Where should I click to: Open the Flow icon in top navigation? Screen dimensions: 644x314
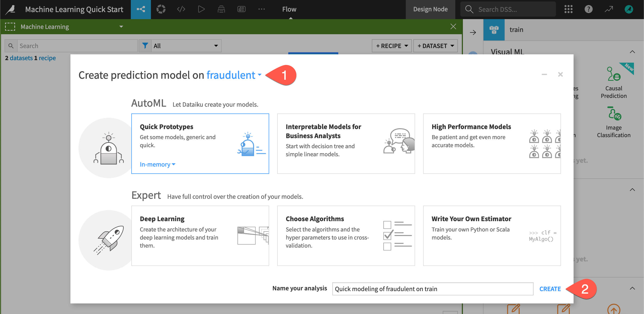click(141, 10)
